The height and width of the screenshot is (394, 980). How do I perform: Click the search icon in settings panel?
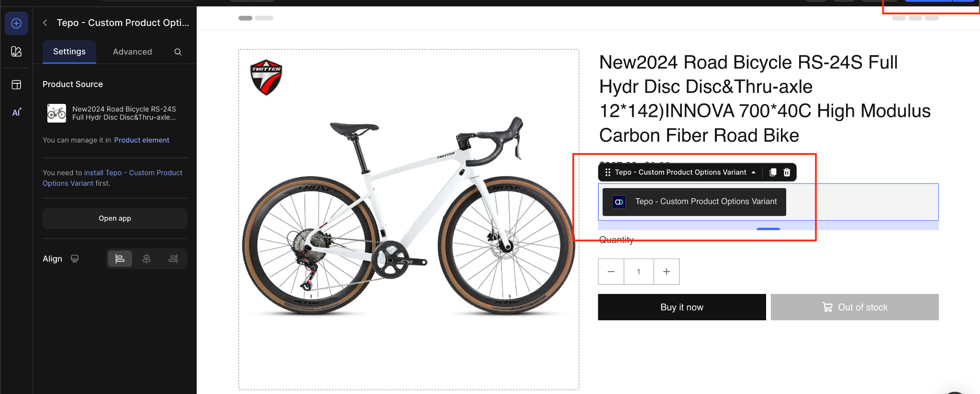[x=178, y=52]
